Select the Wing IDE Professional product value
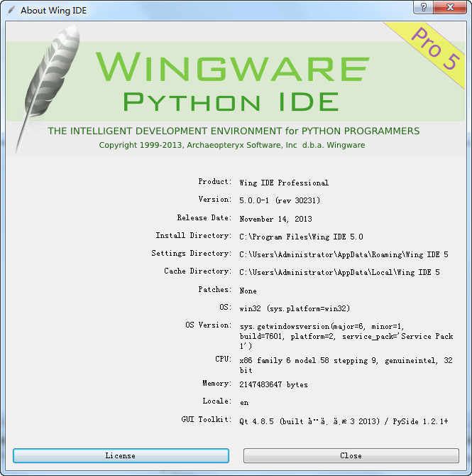Image resolution: width=472 pixels, height=476 pixels. click(284, 183)
